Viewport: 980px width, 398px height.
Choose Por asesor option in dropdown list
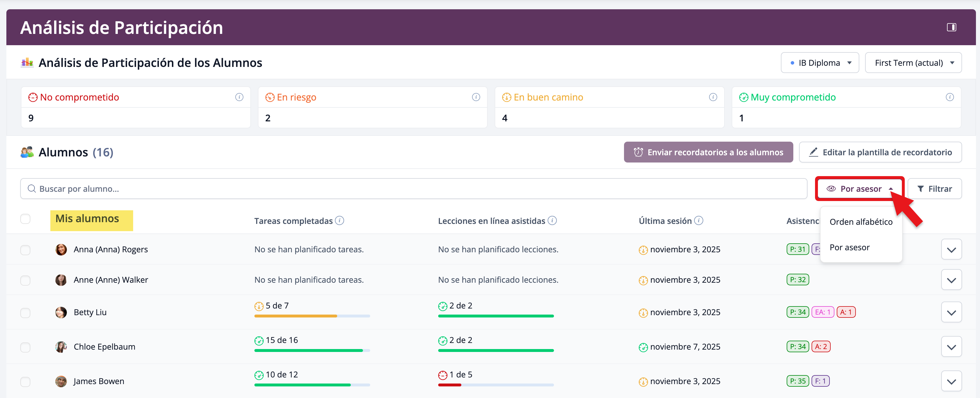point(849,248)
